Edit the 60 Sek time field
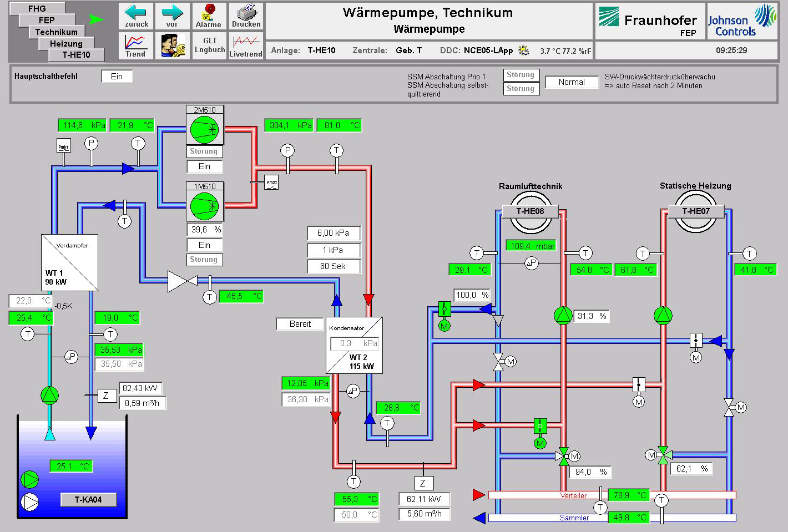This screenshot has width=788, height=532. pyautogui.click(x=334, y=266)
